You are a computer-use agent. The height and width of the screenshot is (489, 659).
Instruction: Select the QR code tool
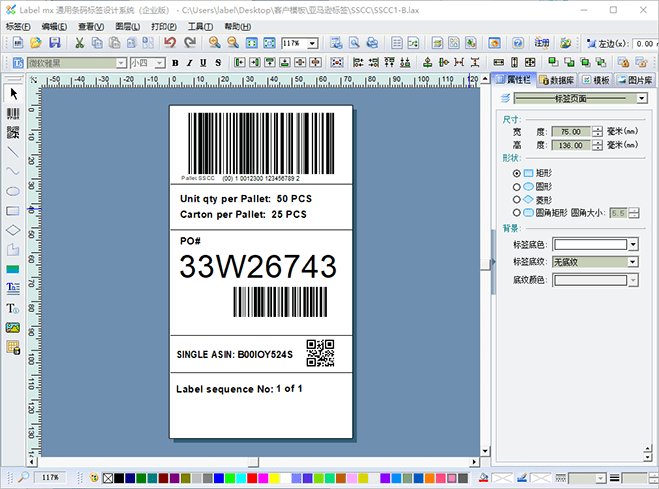click(x=13, y=132)
